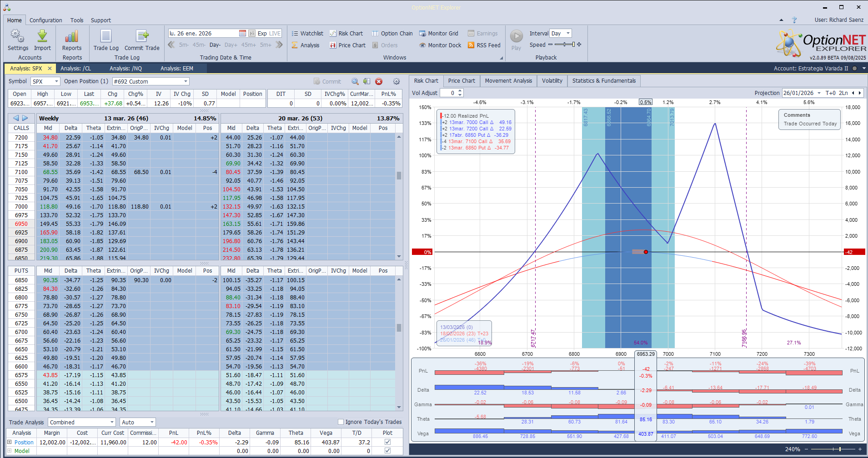This screenshot has width=868, height=458.
Task: Click the T+0 projection button
Action: coord(831,93)
